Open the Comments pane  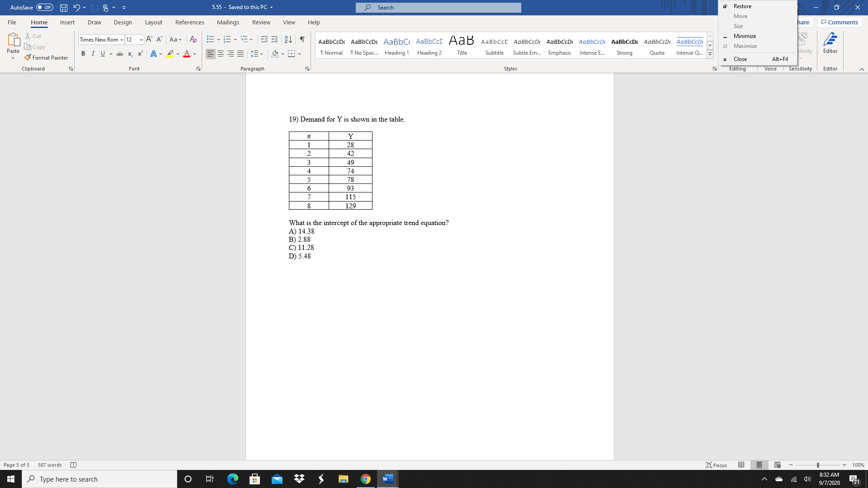(840, 22)
